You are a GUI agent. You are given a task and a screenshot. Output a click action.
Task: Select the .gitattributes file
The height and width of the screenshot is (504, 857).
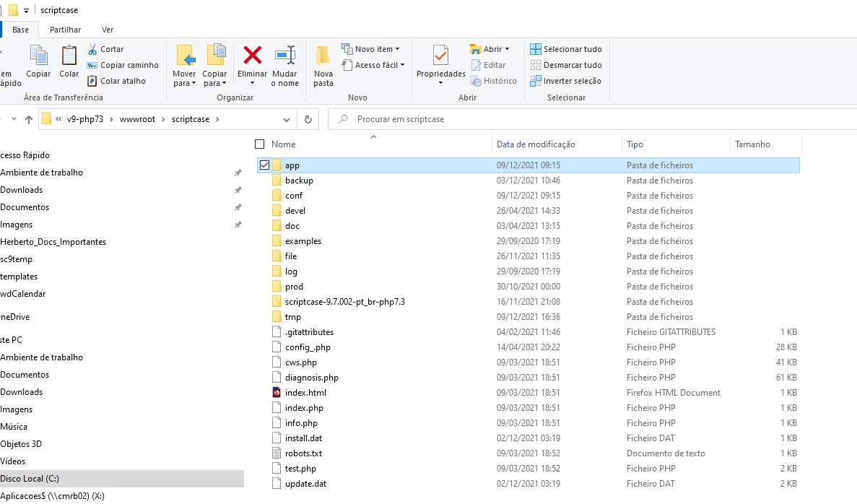309,332
